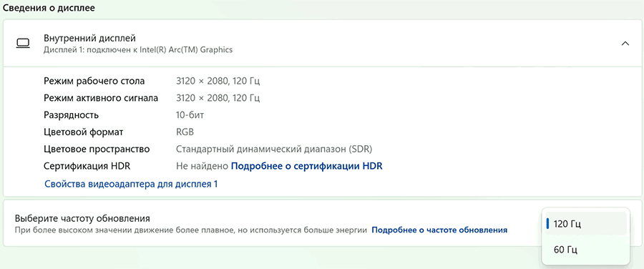Viewport: 644px width, 269px height.
Task: Click the Разрядность 10-бит value
Action: click(x=190, y=115)
